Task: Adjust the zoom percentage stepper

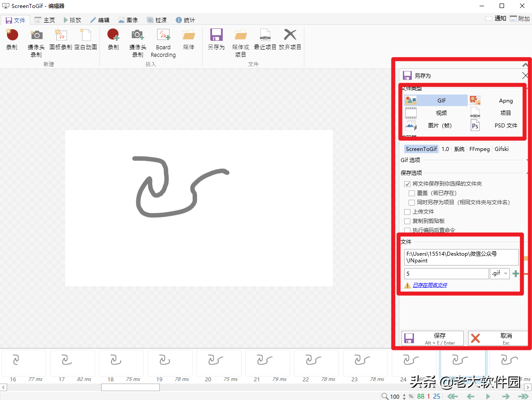Action: (x=404, y=396)
